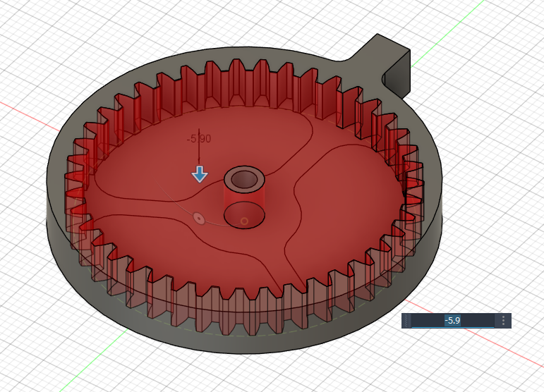This screenshot has width=544, height=392.
Task: Click the small orange circle at the hub base
Action: pos(244,221)
